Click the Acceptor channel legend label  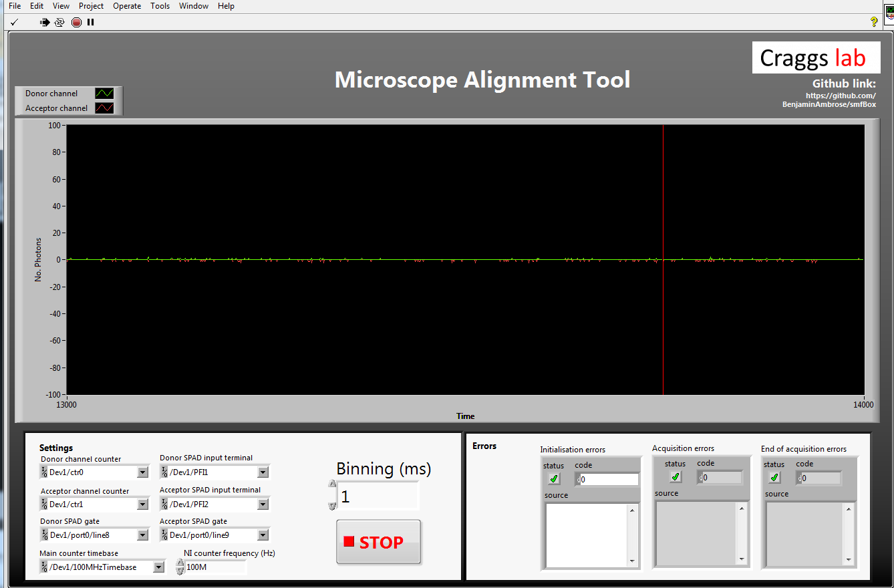56,108
